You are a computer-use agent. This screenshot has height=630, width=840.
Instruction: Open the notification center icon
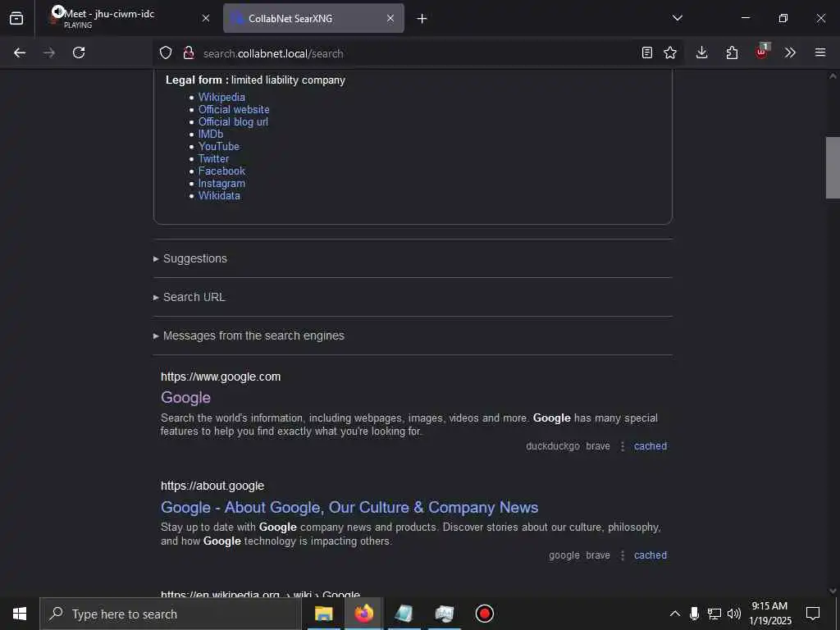pyautogui.click(x=813, y=614)
